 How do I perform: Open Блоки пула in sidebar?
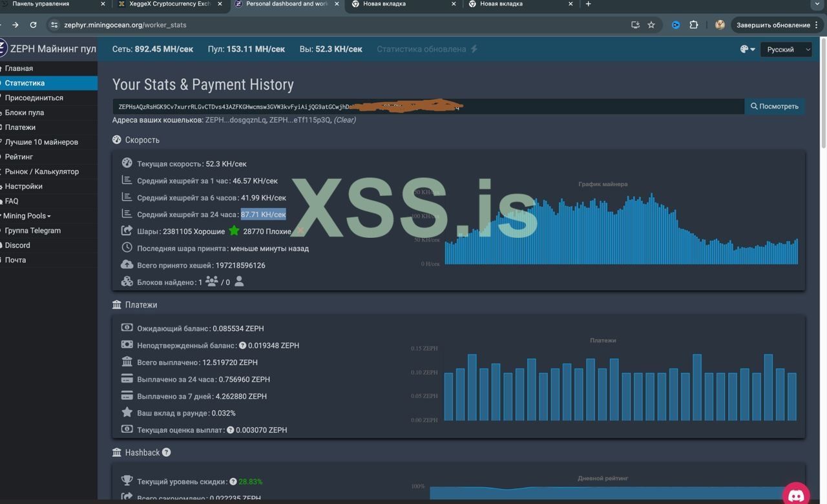25,112
